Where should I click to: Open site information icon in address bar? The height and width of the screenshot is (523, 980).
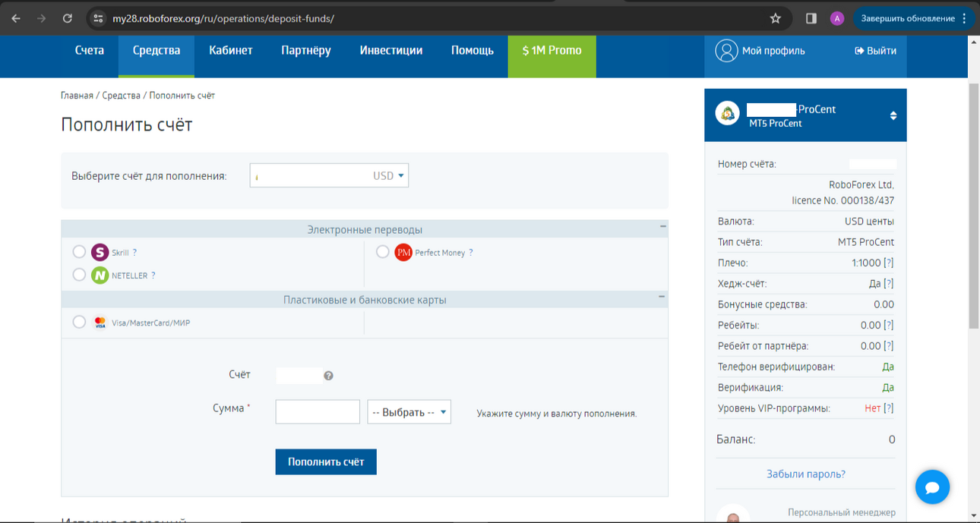(98, 18)
